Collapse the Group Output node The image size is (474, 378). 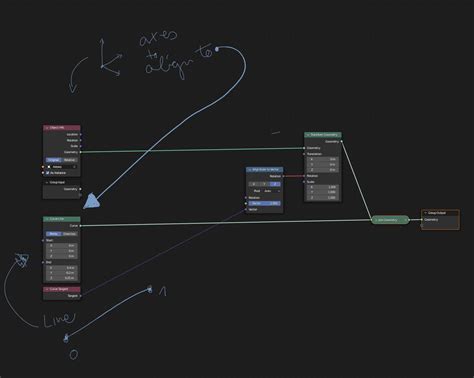(x=425, y=213)
